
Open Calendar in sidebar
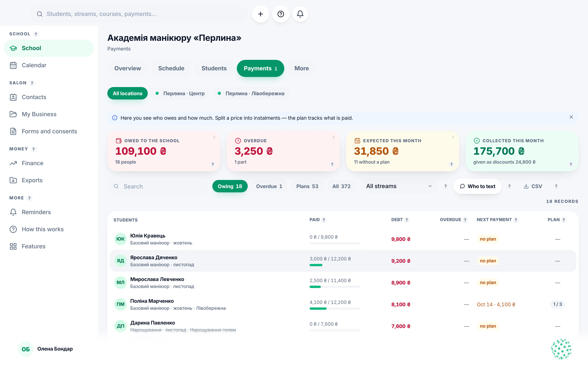49,65
